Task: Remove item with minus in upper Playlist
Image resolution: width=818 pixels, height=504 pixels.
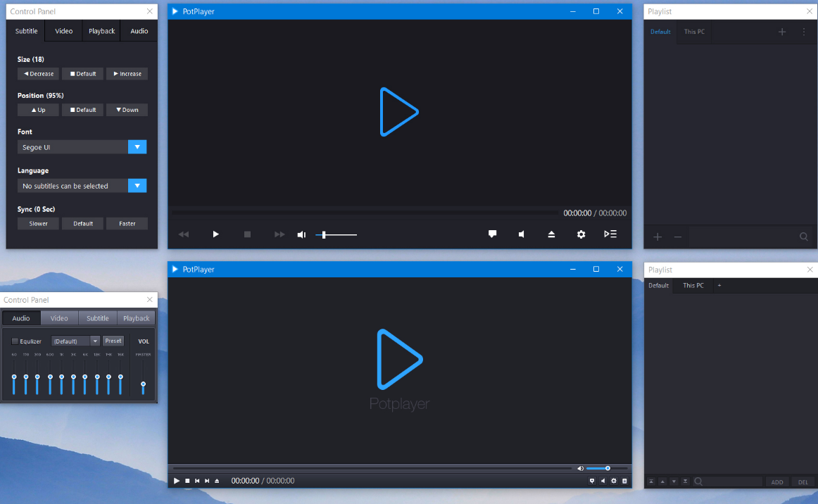Action: click(678, 237)
